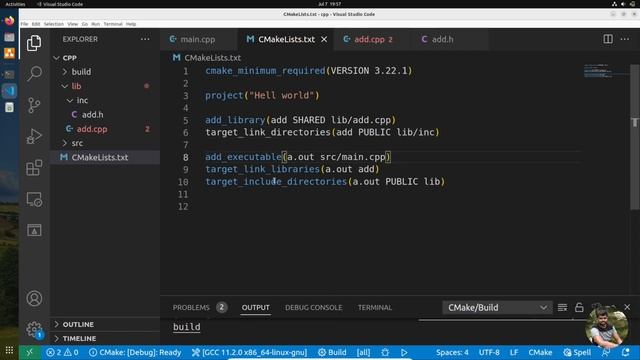
Task: Expand the Timeline section
Action: point(105,339)
